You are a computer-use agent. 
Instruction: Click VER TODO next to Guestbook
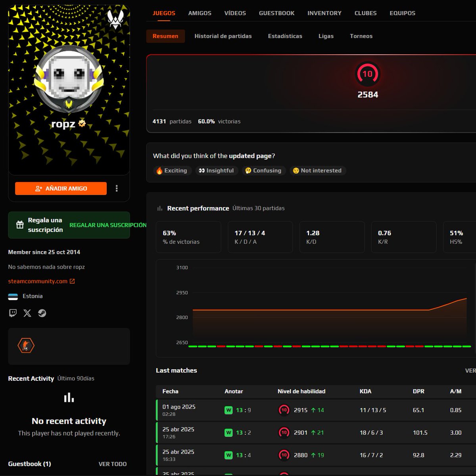point(113,464)
